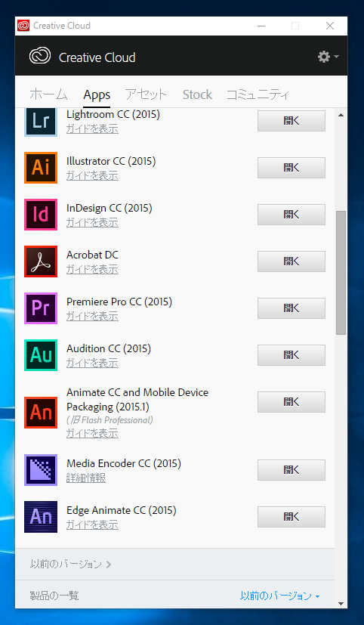Show guide link under Edge Animate CC
The height and width of the screenshot is (625, 364).
(x=92, y=525)
